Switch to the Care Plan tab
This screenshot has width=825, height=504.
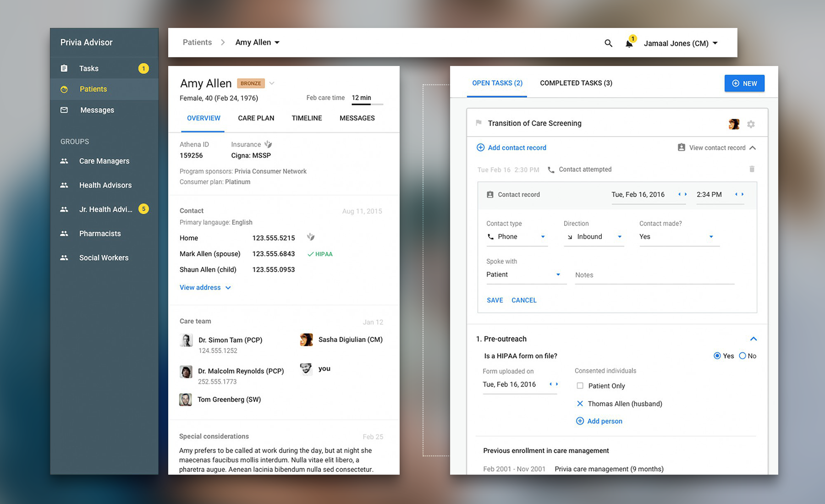coord(256,118)
